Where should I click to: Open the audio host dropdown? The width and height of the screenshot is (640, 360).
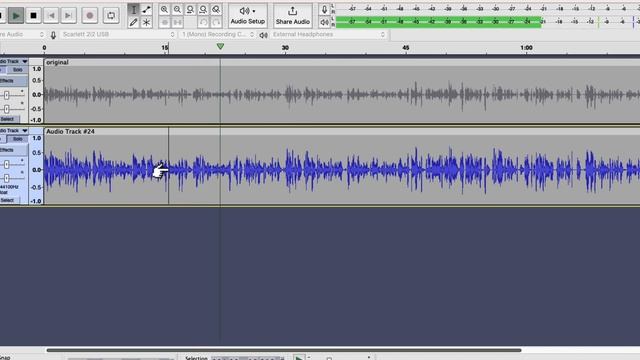(x=22, y=35)
